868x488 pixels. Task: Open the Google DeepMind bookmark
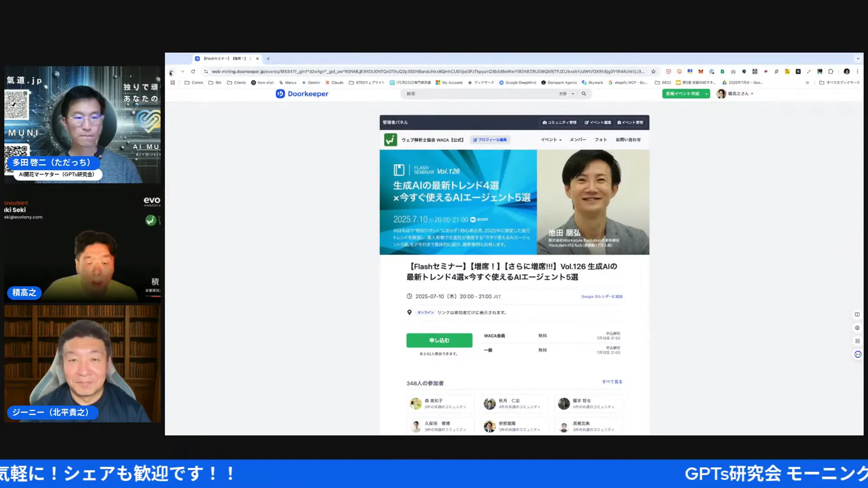(x=518, y=83)
